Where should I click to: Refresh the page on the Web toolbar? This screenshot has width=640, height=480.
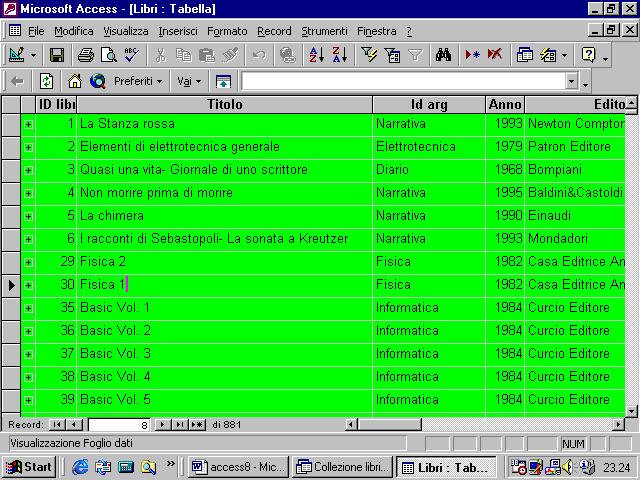pyautogui.click(x=46, y=81)
